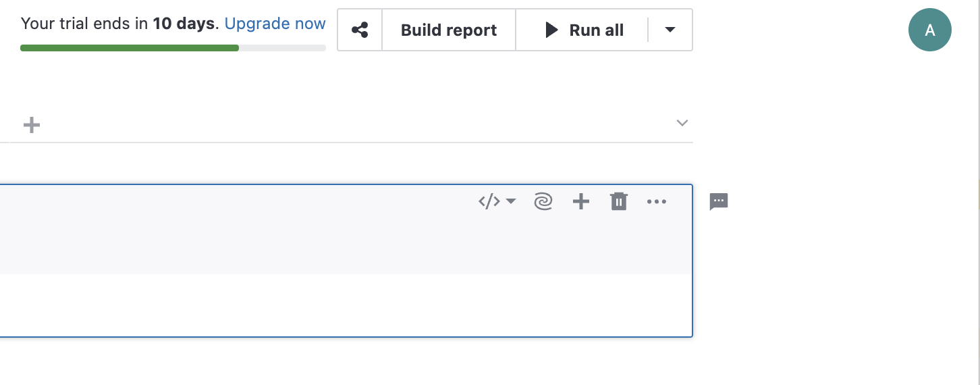Open the Run all options dropdown arrow
The image size is (980, 385).
pos(670,30)
